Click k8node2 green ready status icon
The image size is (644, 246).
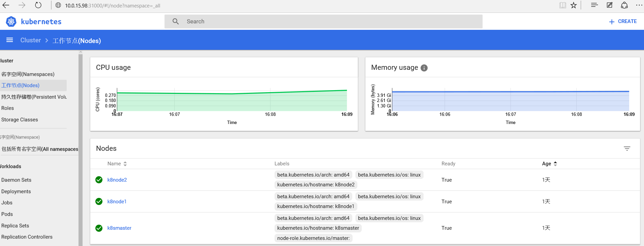tap(99, 180)
